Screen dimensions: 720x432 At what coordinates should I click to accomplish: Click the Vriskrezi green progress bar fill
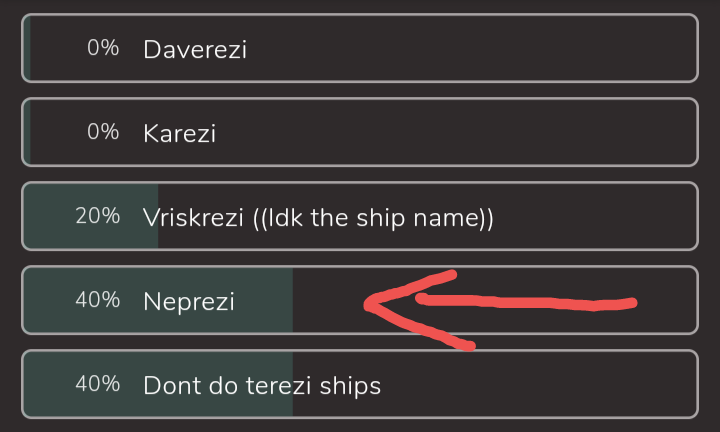point(91,216)
